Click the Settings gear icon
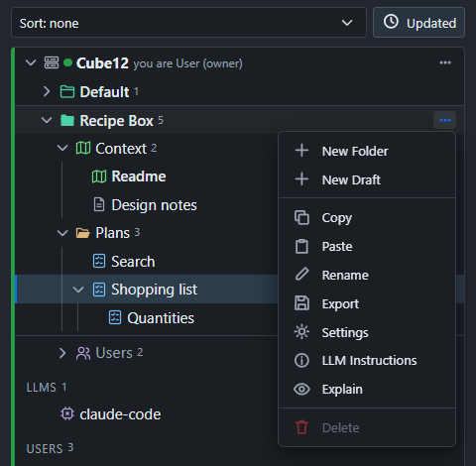This screenshot has height=466, width=476. [301, 332]
